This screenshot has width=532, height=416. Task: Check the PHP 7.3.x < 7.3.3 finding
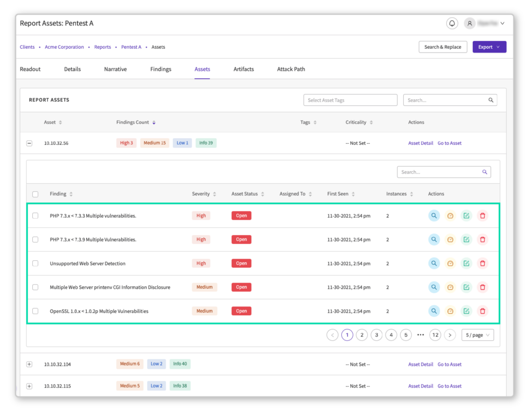[35, 216]
